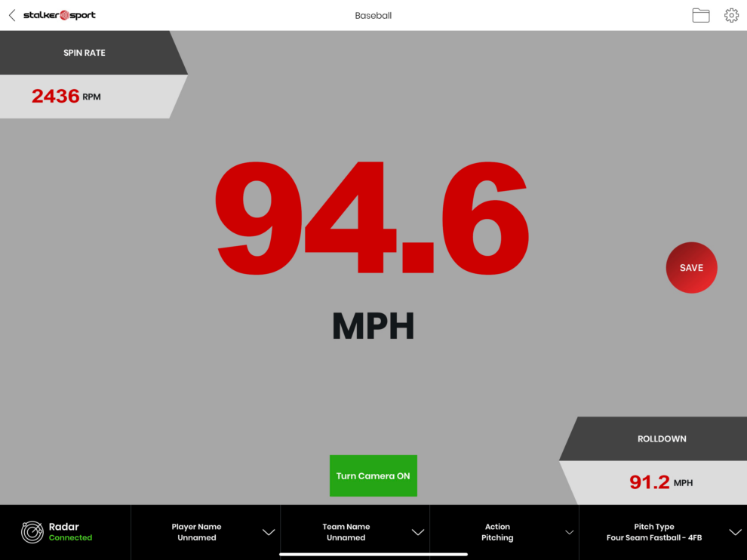Click the 2436 RPM spin rate value

[x=66, y=96]
